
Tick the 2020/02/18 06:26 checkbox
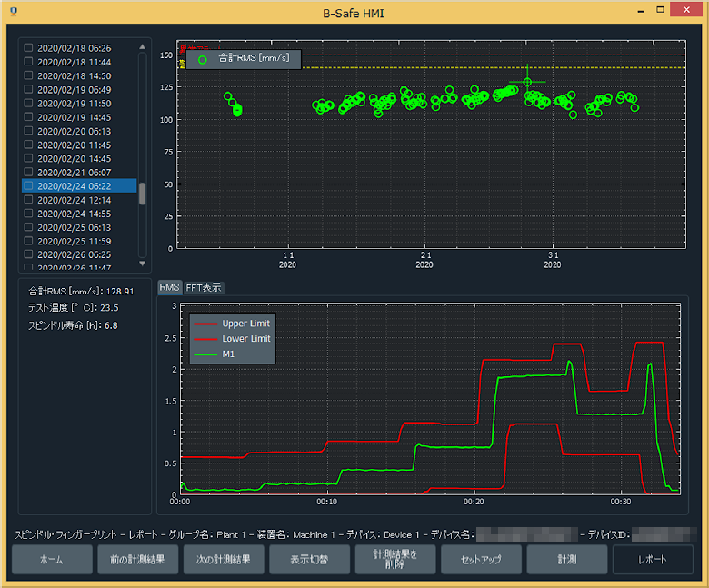pos(28,47)
